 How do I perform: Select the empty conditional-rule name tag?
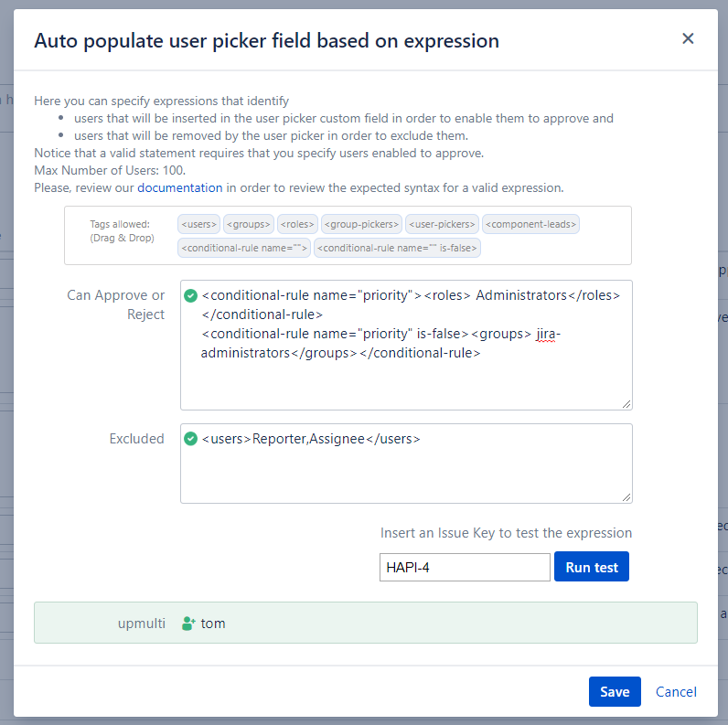click(x=243, y=248)
